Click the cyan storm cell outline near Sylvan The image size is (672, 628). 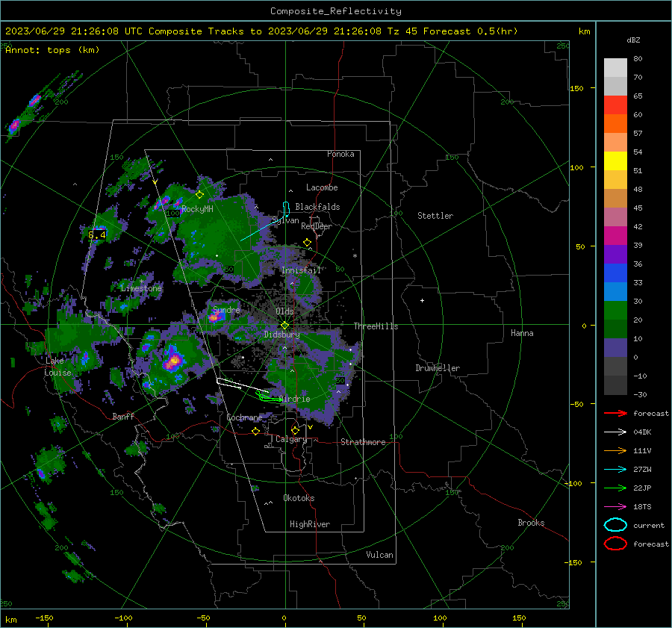pos(286,208)
